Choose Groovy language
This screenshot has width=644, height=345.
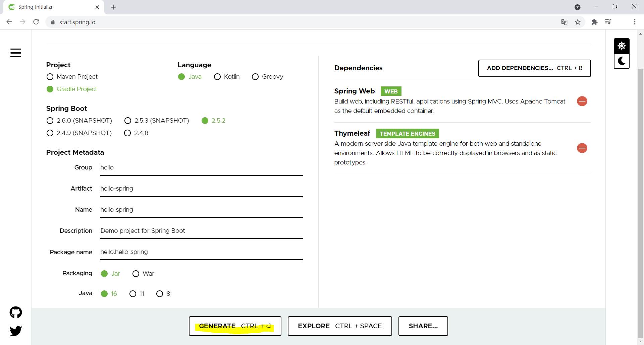click(267, 77)
